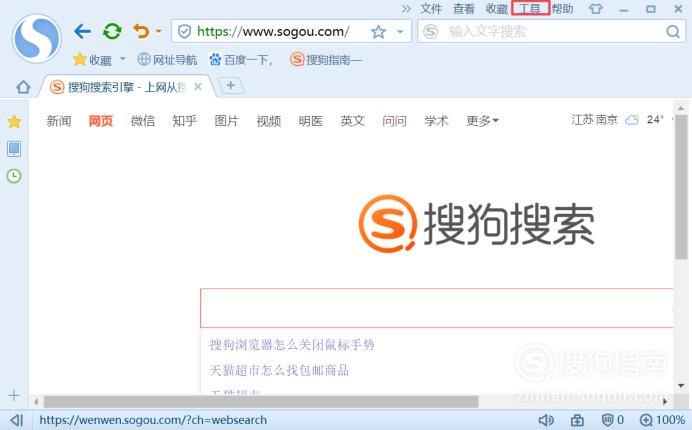Viewport: 692px width, 430px height.
Task: Select the 网页 category
Action: 101,121
